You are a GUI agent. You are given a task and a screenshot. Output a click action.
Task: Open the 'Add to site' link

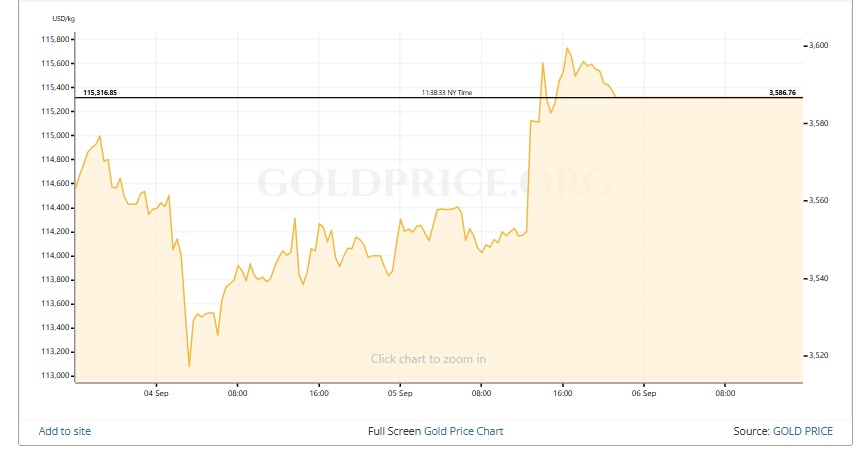65,431
